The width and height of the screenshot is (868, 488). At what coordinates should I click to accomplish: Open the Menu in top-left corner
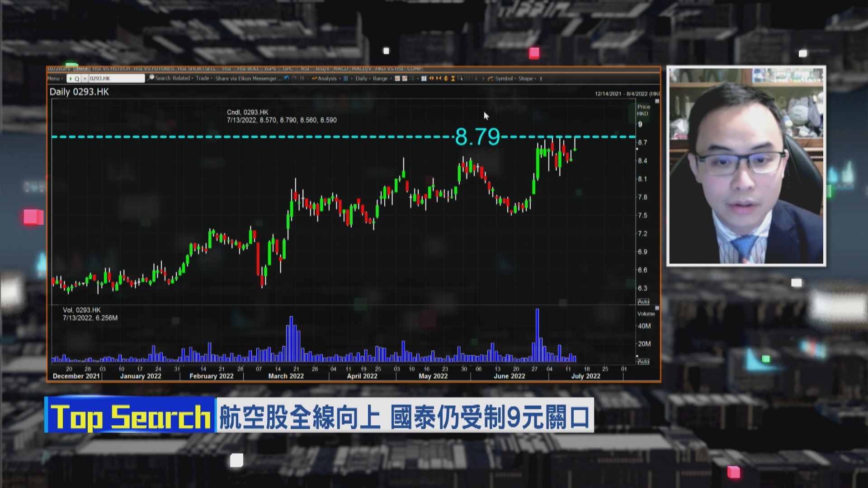(x=53, y=78)
